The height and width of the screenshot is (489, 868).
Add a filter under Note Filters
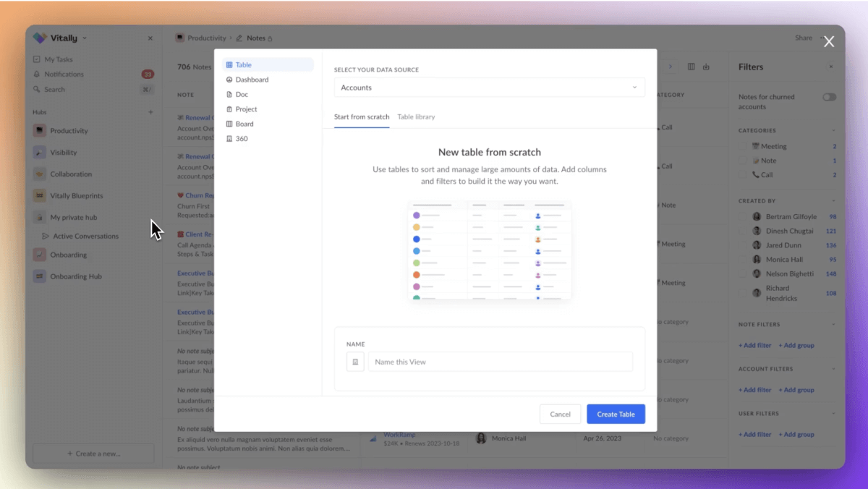coord(754,345)
